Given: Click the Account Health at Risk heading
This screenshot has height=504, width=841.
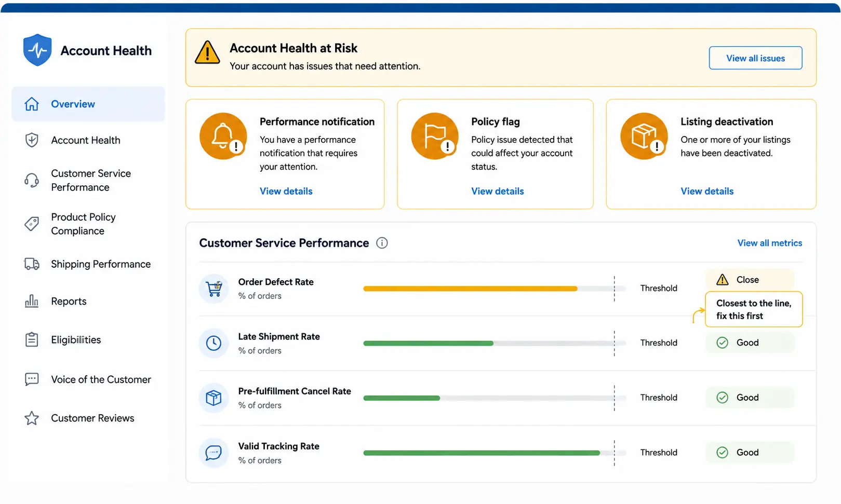Looking at the screenshot, I should [x=293, y=48].
